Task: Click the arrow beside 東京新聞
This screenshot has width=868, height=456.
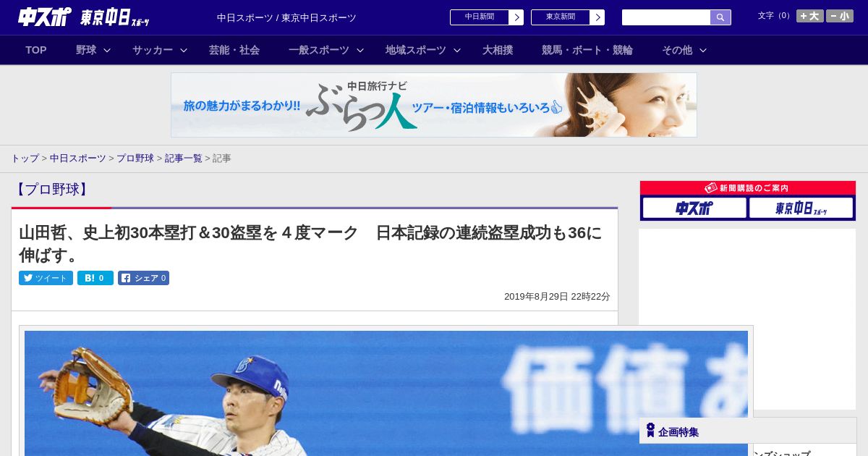Action: (x=597, y=17)
